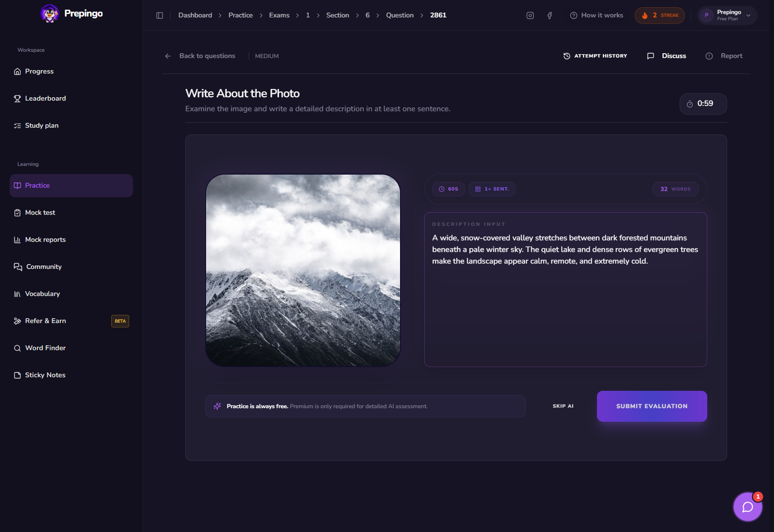Click the streak flame badge
The height and width of the screenshot is (532, 774).
[x=660, y=15]
